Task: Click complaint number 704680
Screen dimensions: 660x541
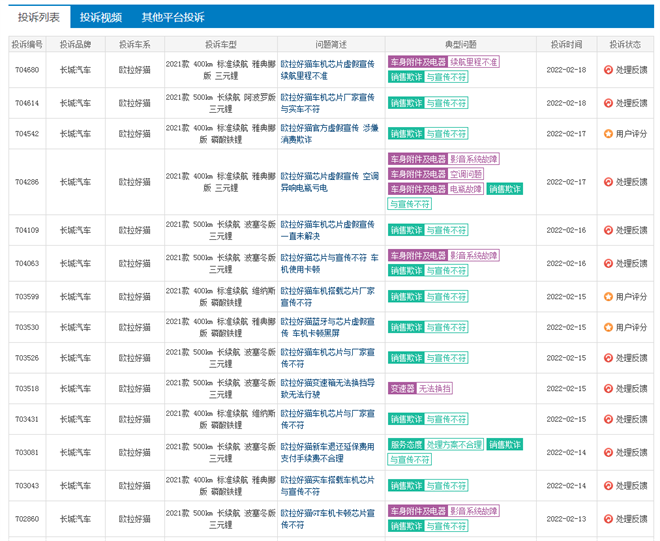Action: pos(27,70)
